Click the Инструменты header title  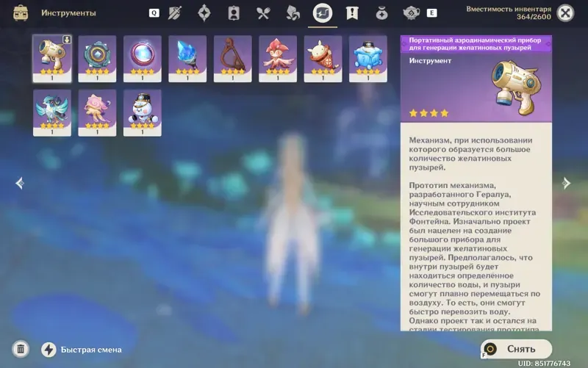(x=68, y=13)
